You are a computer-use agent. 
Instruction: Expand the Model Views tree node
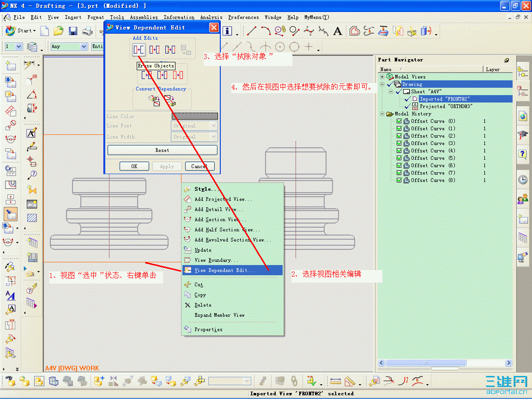pyautogui.click(x=382, y=77)
